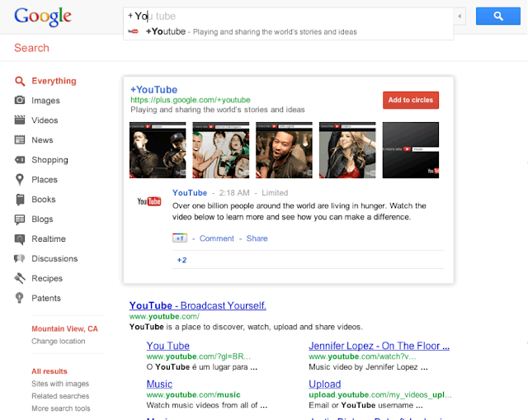
Task: Select Related searches option
Action: pos(60,396)
